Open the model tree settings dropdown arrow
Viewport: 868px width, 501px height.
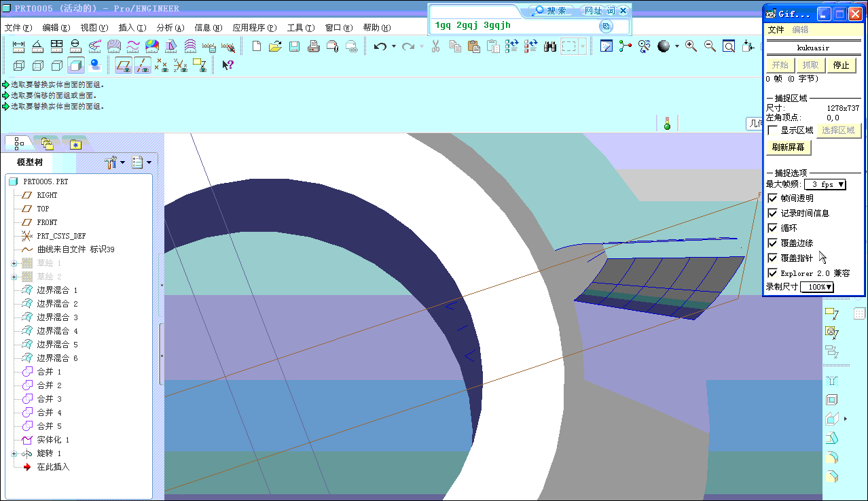(x=123, y=162)
